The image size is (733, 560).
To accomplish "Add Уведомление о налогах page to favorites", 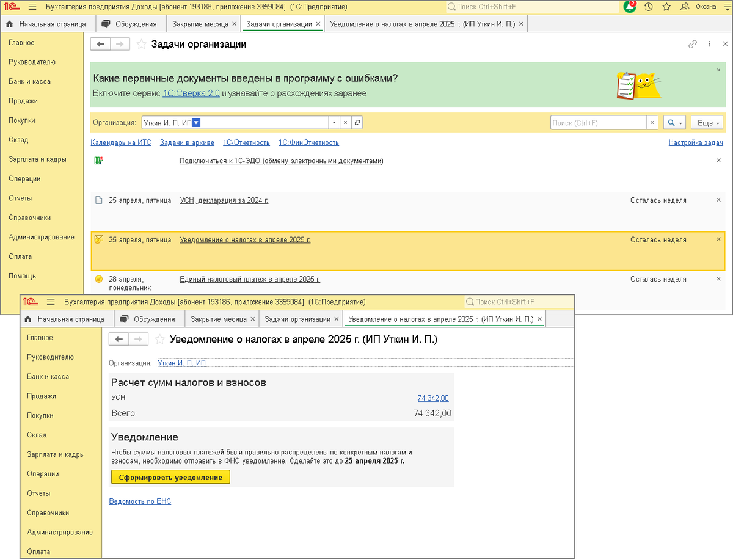I will pos(159,339).
